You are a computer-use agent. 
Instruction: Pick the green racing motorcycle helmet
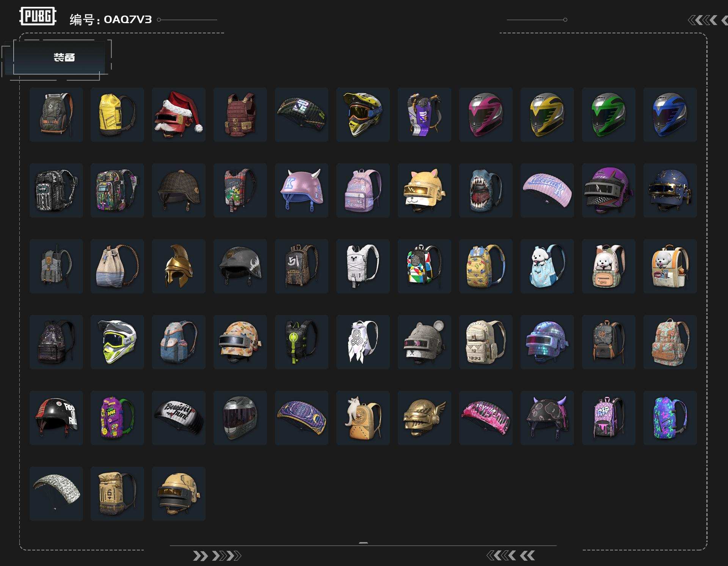pyautogui.click(x=609, y=114)
